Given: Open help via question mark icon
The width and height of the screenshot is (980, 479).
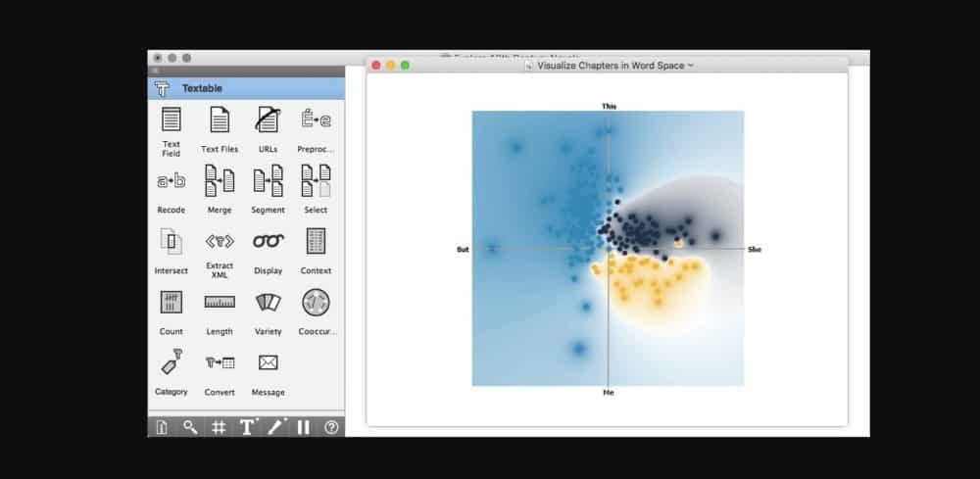Looking at the screenshot, I should [x=331, y=427].
